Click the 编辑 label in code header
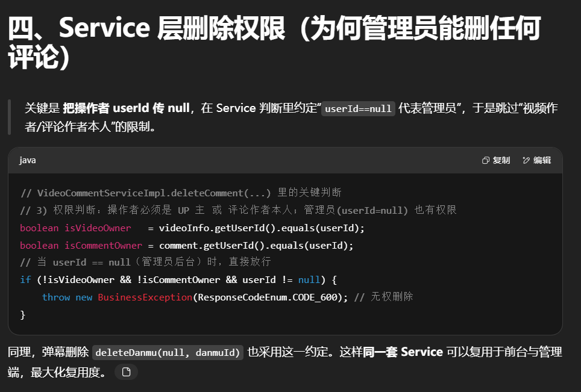The height and width of the screenshot is (392, 581). click(542, 160)
